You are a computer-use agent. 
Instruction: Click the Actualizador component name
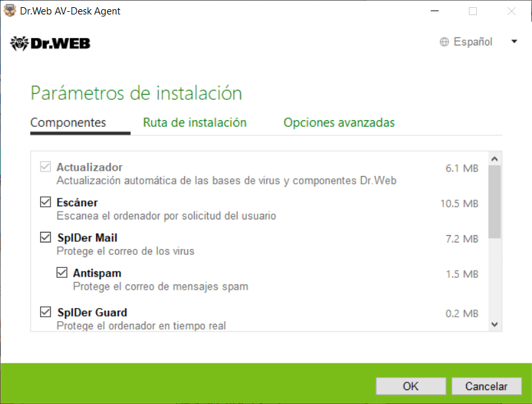point(89,167)
